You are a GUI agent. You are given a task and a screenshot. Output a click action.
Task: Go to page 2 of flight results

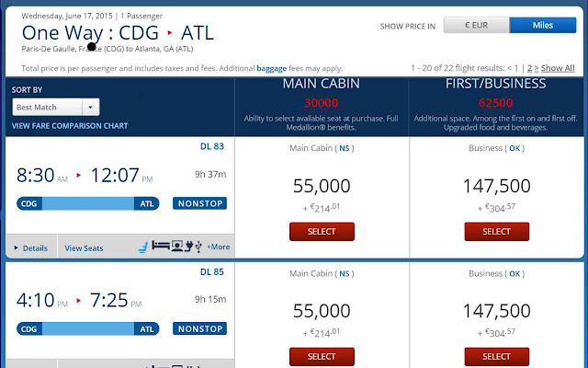click(x=529, y=68)
